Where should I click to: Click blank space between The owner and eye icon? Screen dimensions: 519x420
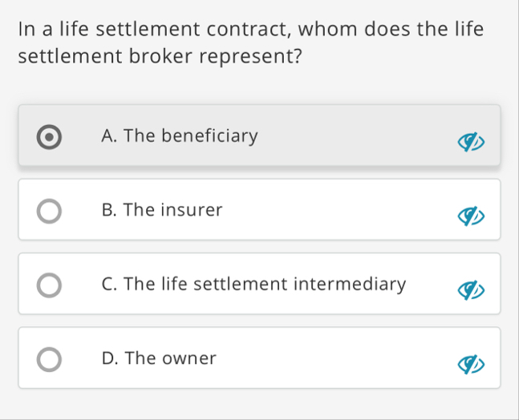coord(336,358)
